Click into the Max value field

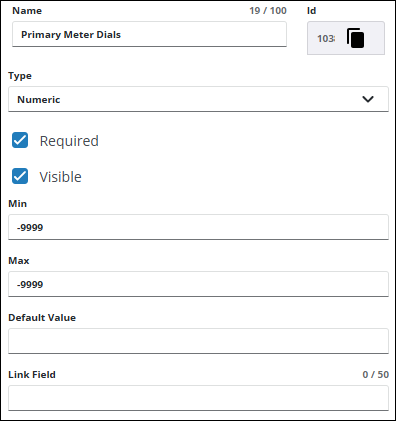[198, 284]
